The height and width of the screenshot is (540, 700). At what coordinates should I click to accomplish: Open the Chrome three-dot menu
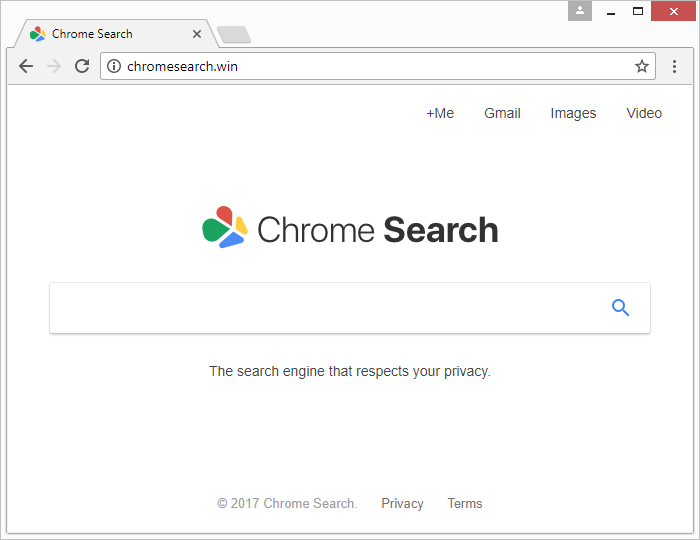coord(675,67)
